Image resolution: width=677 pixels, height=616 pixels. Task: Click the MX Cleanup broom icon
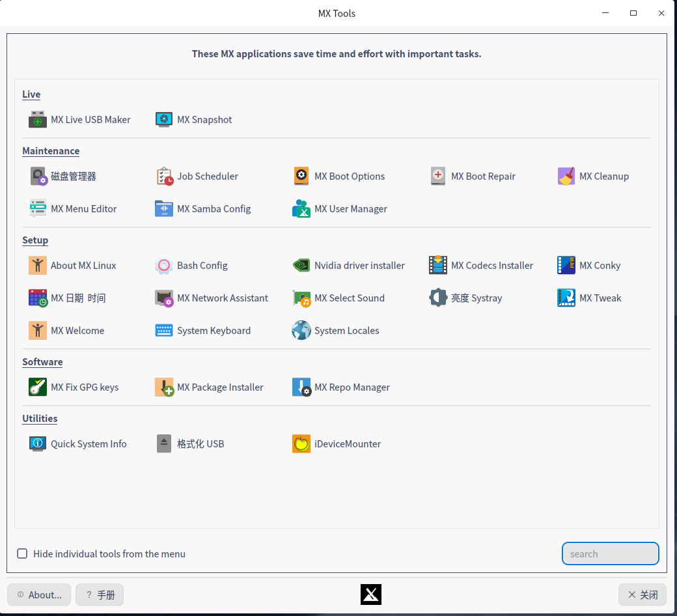click(x=566, y=176)
